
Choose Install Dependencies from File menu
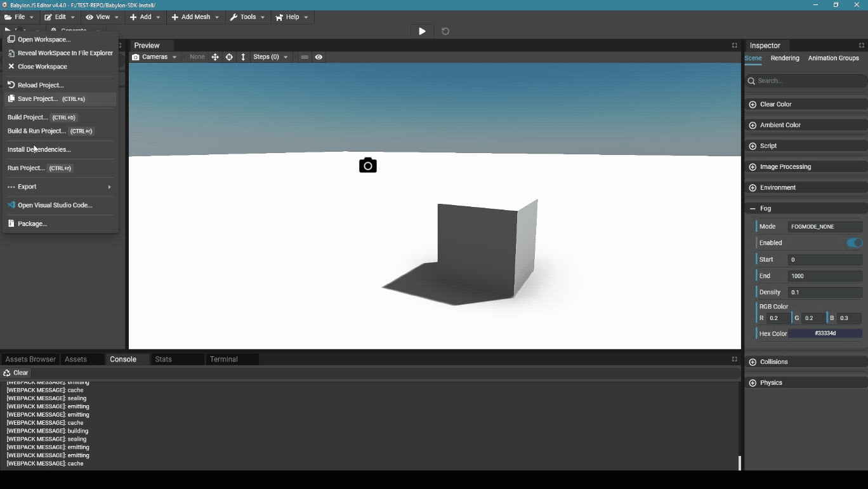(39, 149)
